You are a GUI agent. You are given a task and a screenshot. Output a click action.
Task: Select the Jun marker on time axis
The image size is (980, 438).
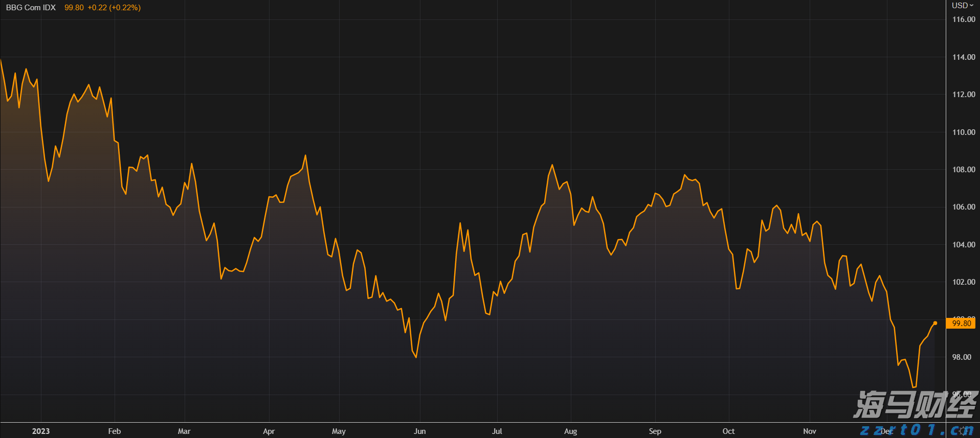(x=419, y=431)
